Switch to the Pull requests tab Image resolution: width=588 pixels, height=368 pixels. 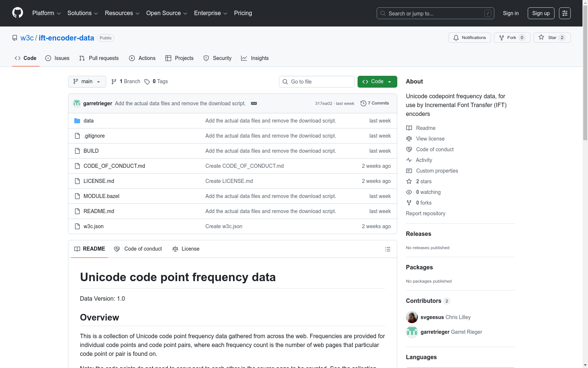[99, 58]
